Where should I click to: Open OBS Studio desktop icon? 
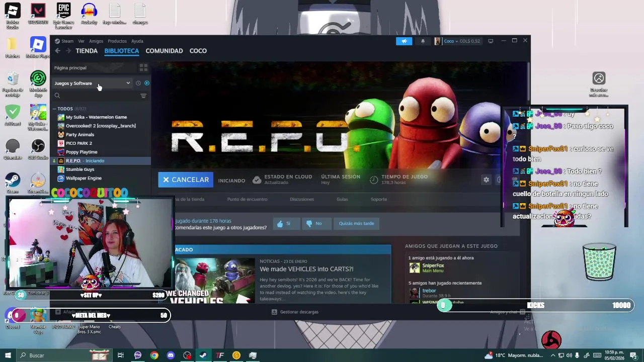[38, 149]
